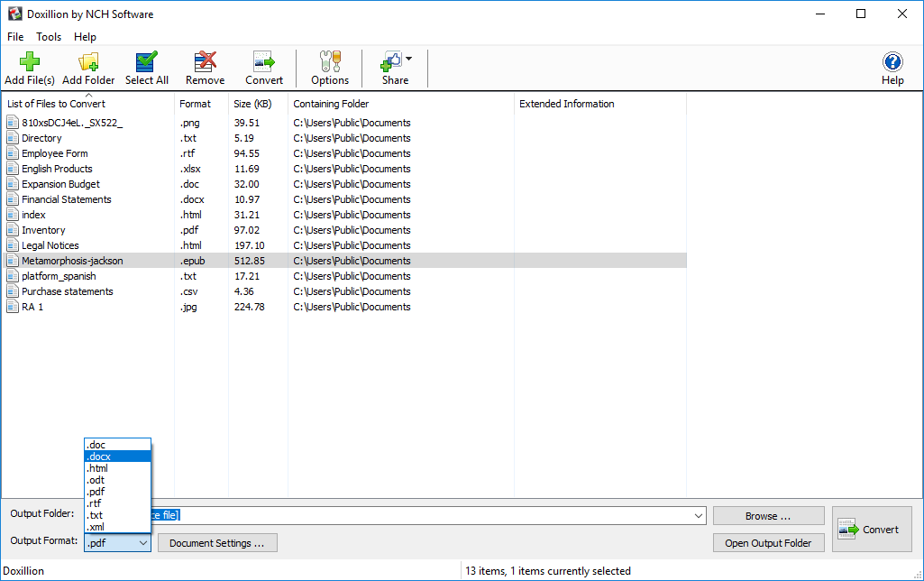Click '13 items, 1 items currently selected' status

click(548, 571)
